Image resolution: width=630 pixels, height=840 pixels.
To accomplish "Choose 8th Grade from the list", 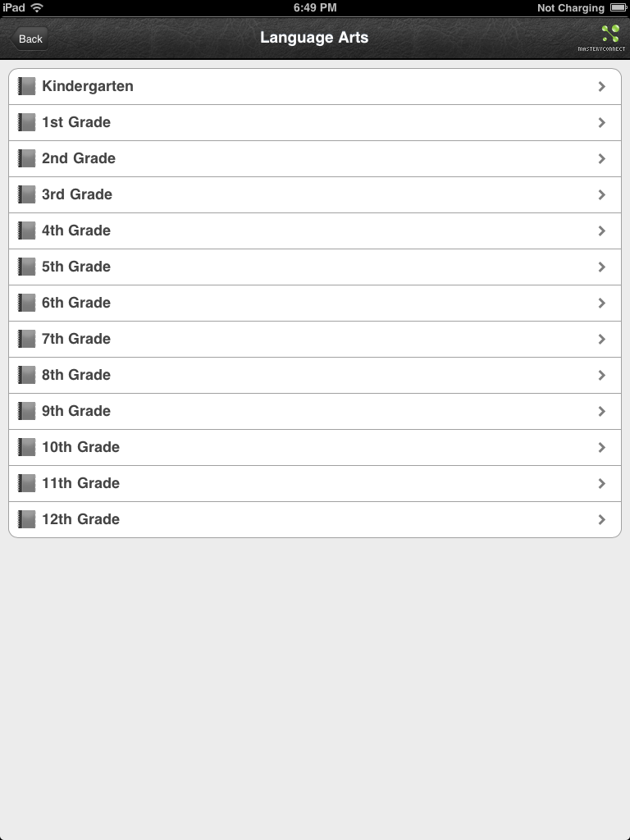I will coord(76,375).
